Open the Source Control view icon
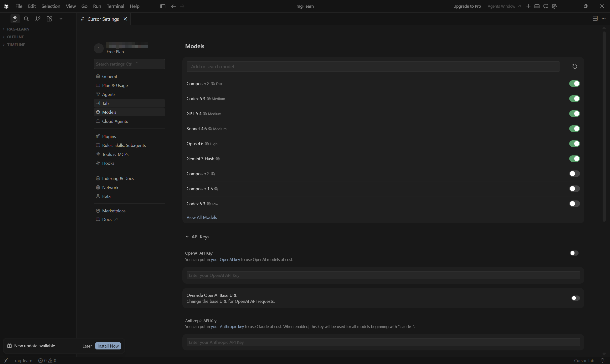The width and height of the screenshot is (610, 364). tap(38, 19)
